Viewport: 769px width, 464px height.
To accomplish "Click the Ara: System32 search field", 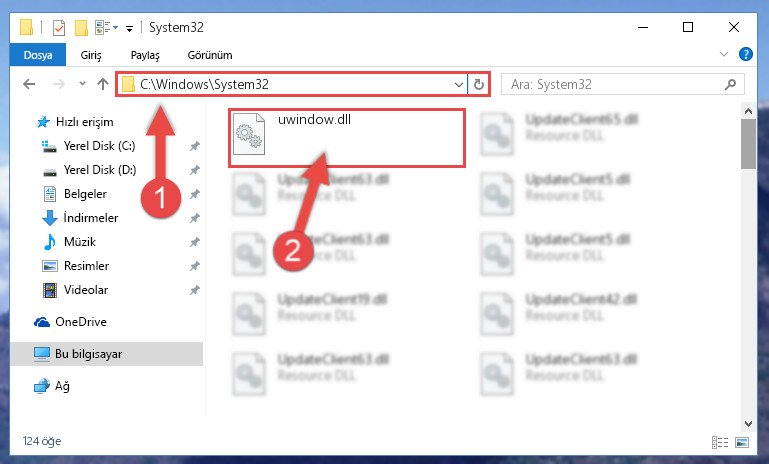I will tap(615, 84).
